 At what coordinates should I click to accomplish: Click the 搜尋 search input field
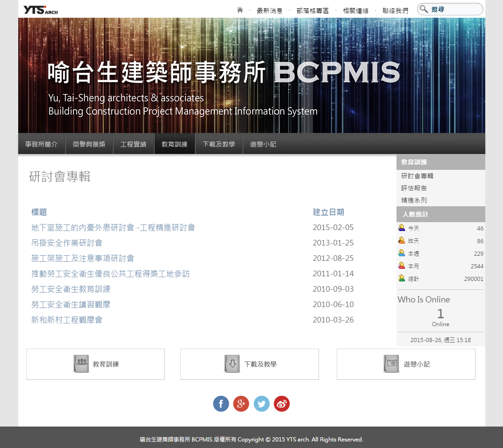(x=454, y=9)
